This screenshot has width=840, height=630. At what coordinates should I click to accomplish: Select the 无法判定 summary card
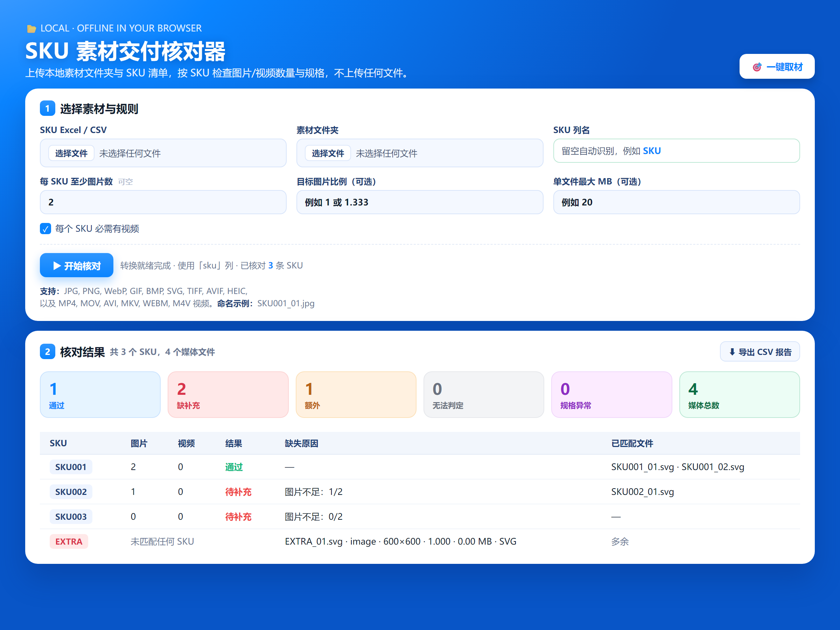[483, 395]
